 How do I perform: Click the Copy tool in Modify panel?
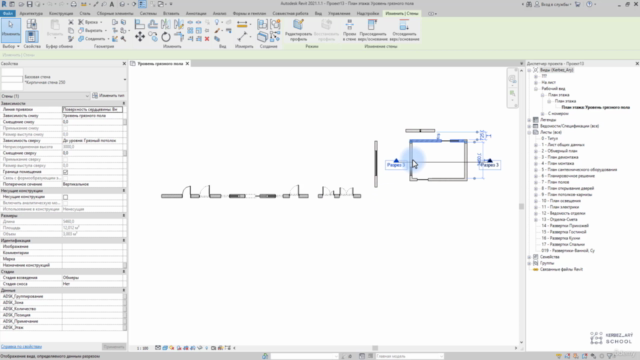[153, 37]
